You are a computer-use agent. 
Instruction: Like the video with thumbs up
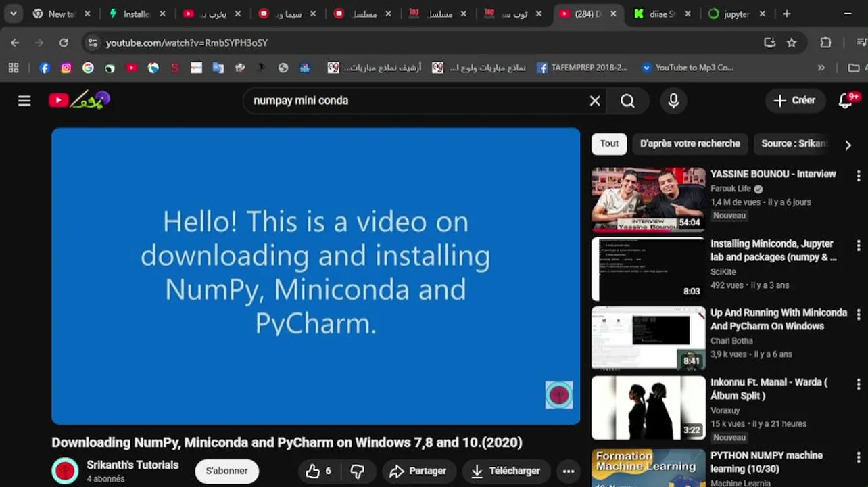click(x=318, y=471)
